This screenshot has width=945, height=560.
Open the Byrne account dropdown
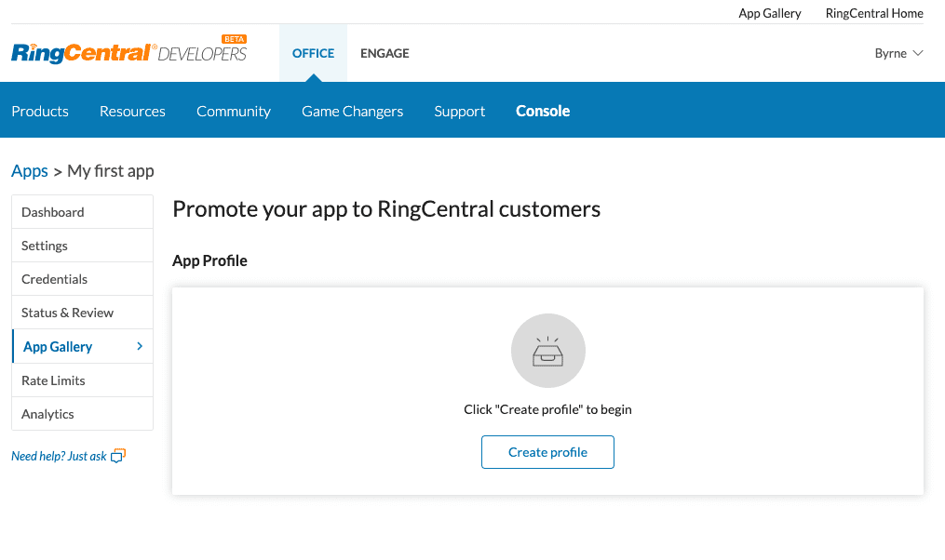click(898, 53)
